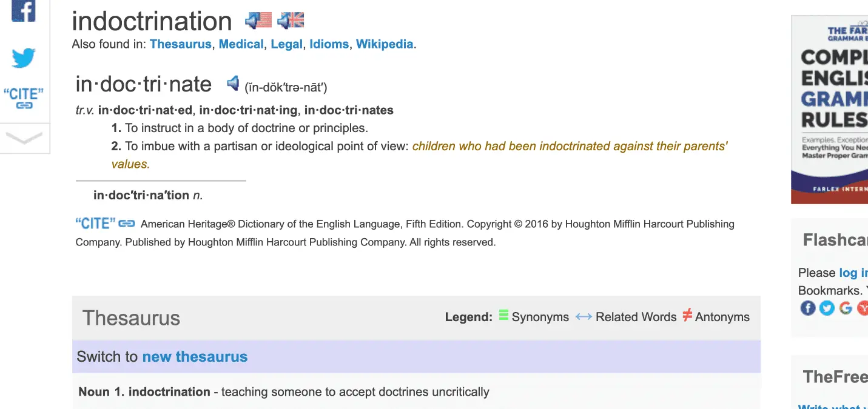Click the round Facebook icon under Flashcards
This screenshot has height=409, width=868.
808,308
